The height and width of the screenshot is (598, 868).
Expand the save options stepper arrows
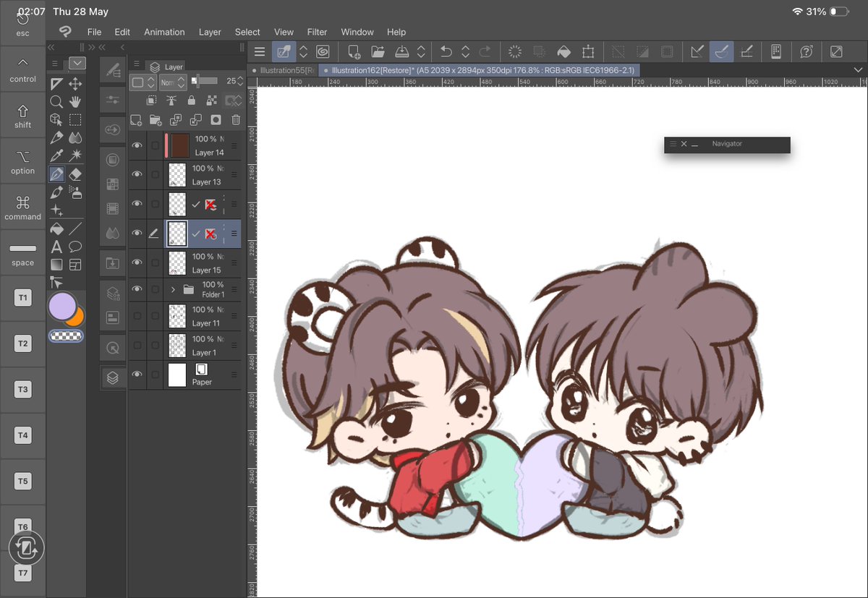(x=422, y=51)
